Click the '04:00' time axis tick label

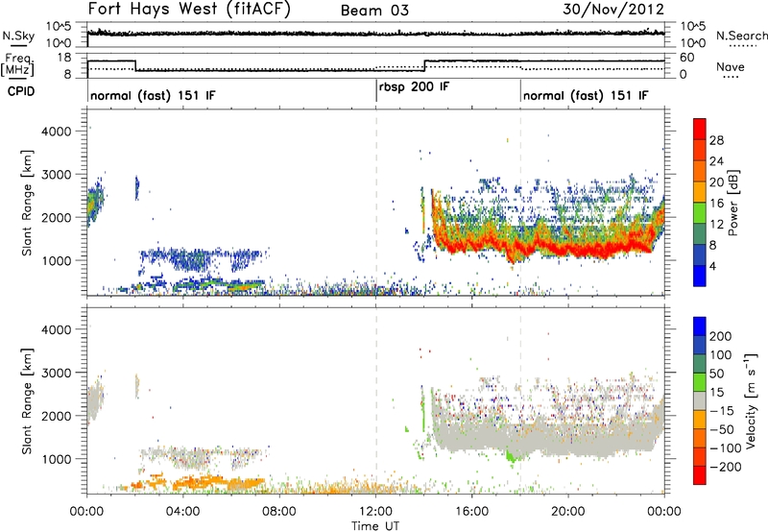click(x=182, y=512)
